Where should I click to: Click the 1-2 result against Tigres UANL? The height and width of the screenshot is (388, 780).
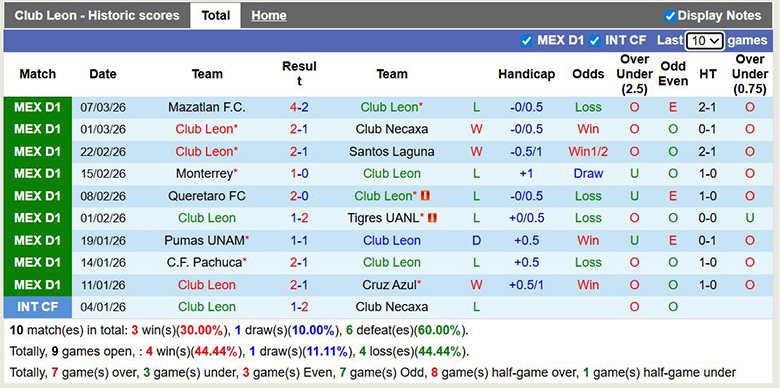(299, 218)
